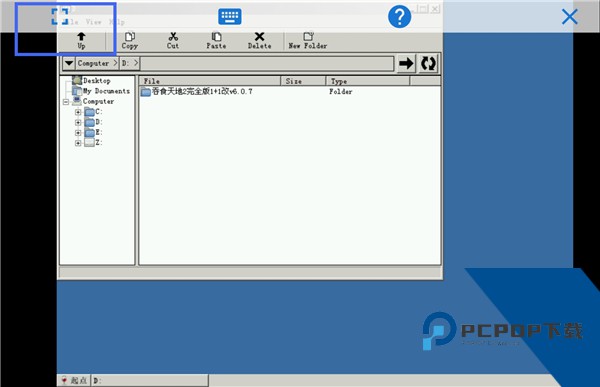The width and height of the screenshot is (600, 387).
Task: Click the Copy toolbar button
Action: (130, 41)
